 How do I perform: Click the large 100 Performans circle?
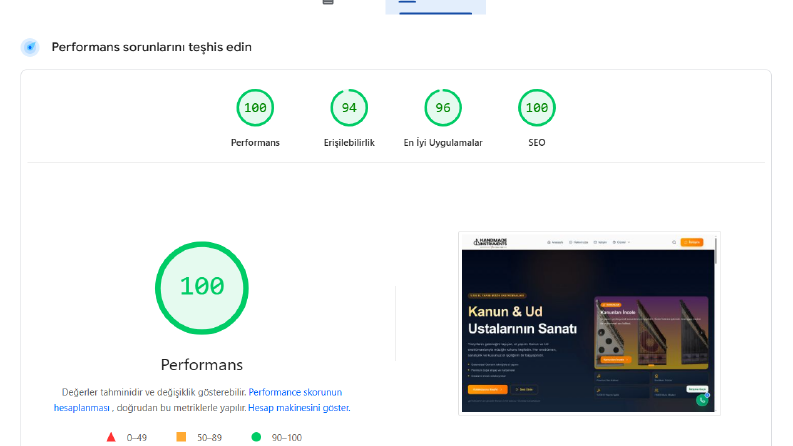click(x=202, y=288)
